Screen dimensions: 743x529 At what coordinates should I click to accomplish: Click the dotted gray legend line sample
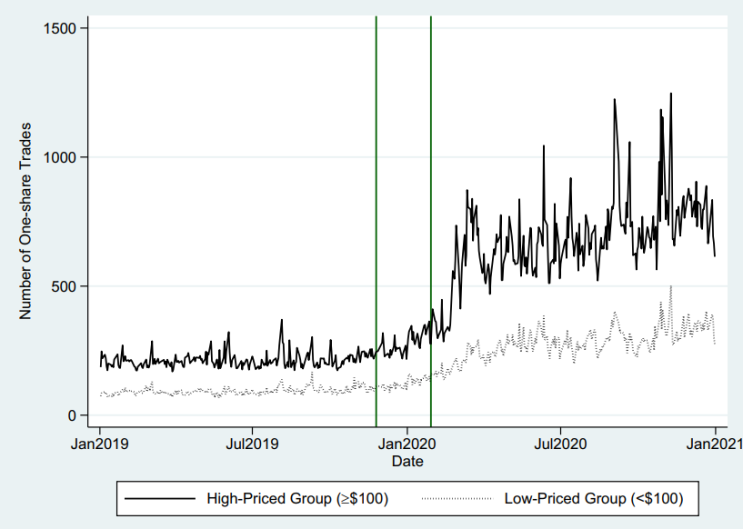457,499
